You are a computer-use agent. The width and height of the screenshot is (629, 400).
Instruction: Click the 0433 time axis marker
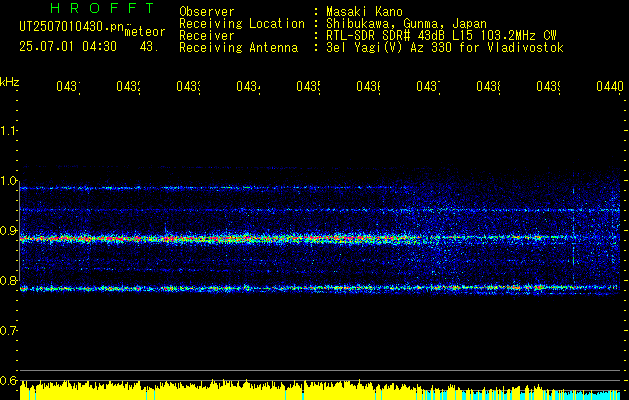coord(189,86)
